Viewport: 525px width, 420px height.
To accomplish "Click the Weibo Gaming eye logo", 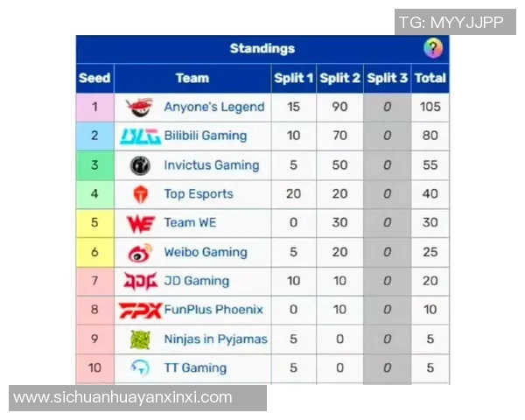I will (140, 253).
